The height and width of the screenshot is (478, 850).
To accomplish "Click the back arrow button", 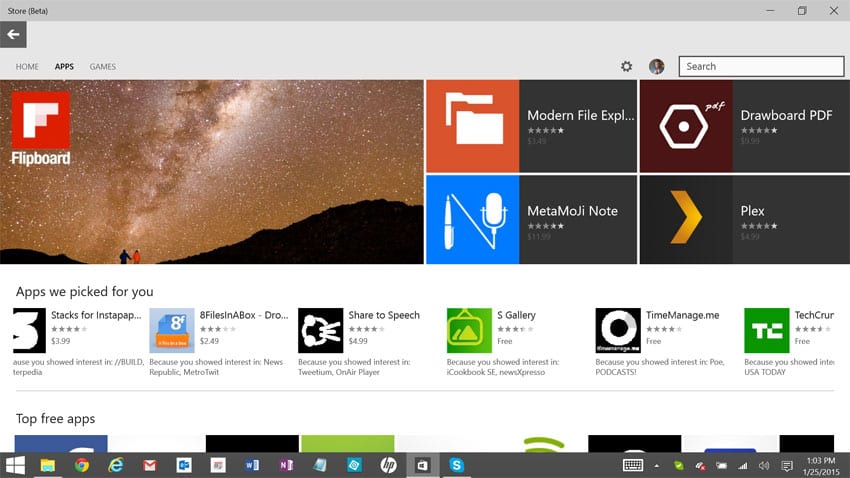I will [13, 34].
